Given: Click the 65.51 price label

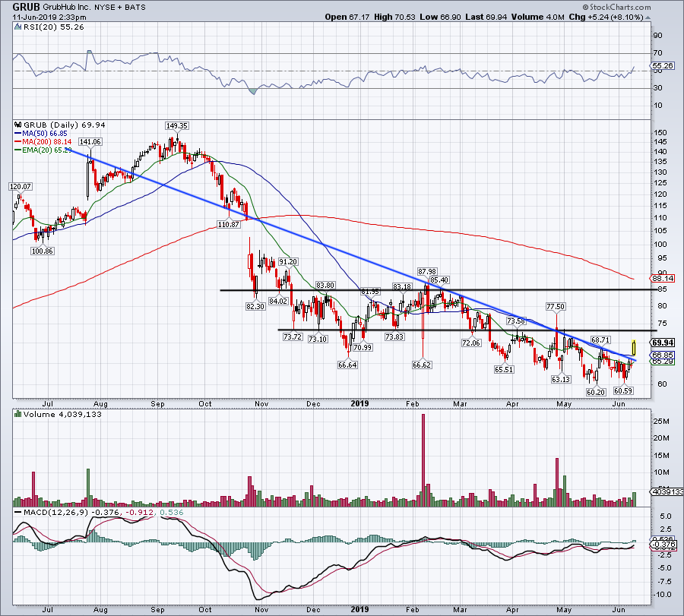Looking at the screenshot, I should pos(504,369).
